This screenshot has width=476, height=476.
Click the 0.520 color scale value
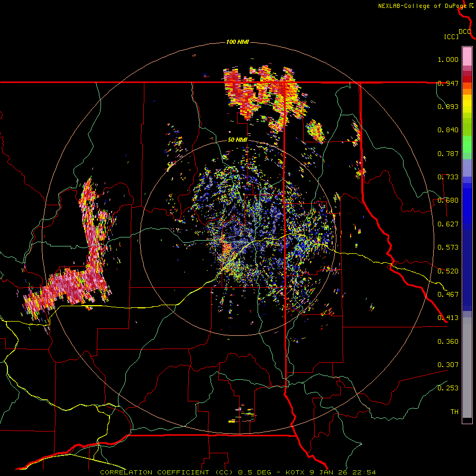(448, 271)
